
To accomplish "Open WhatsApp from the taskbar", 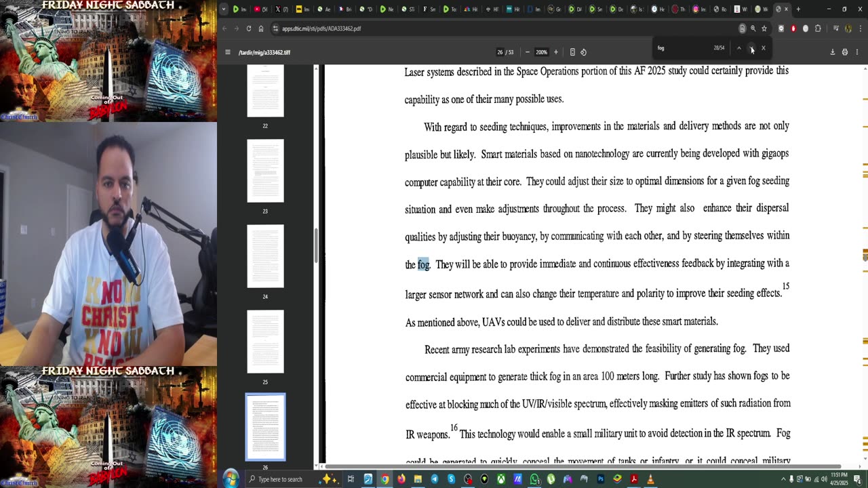I will 534,479.
